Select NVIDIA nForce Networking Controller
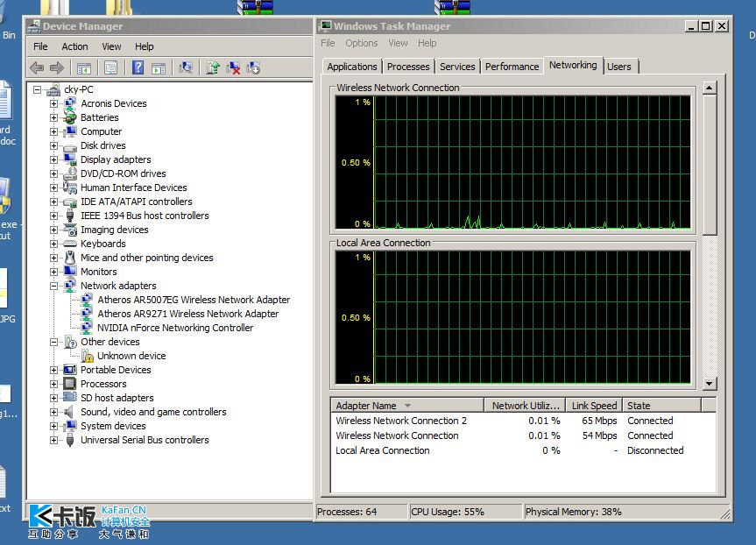 175,328
